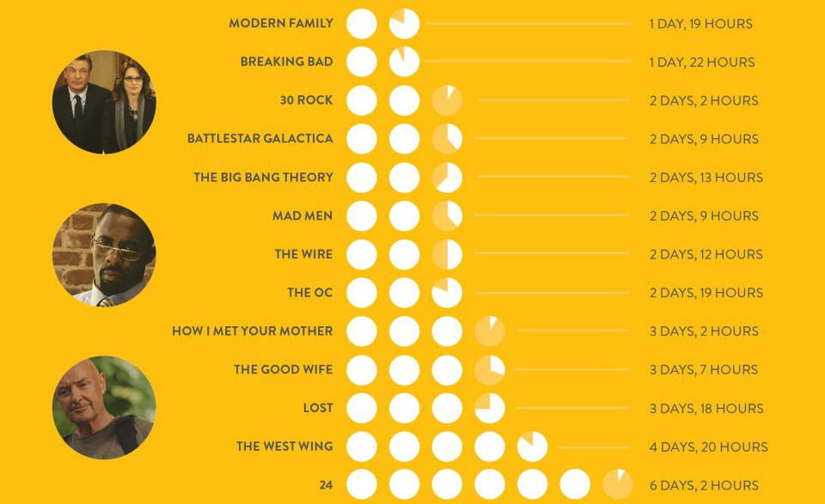Click the 4 Days, 20 Hours duration text

coord(708,446)
